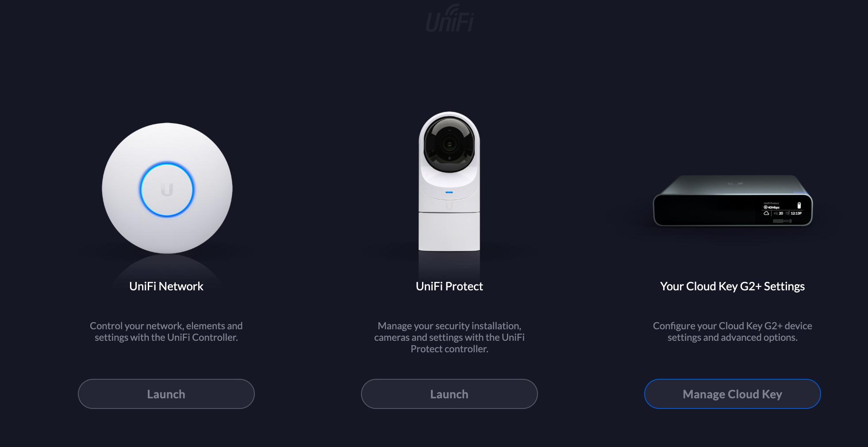Click Your Cloud Key G2+ Settings heading
The height and width of the screenshot is (447, 868).
(733, 286)
